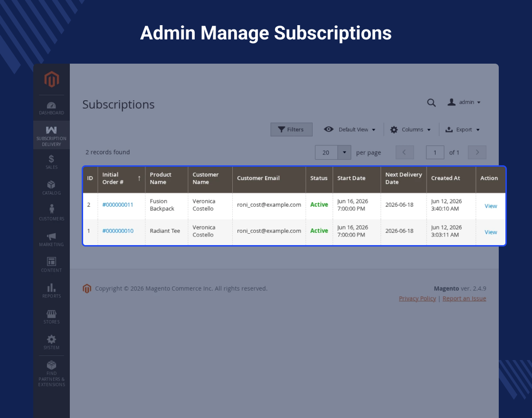This screenshot has height=418, width=532.
Task: Open the Privacy Policy link
Action: pyautogui.click(x=418, y=299)
